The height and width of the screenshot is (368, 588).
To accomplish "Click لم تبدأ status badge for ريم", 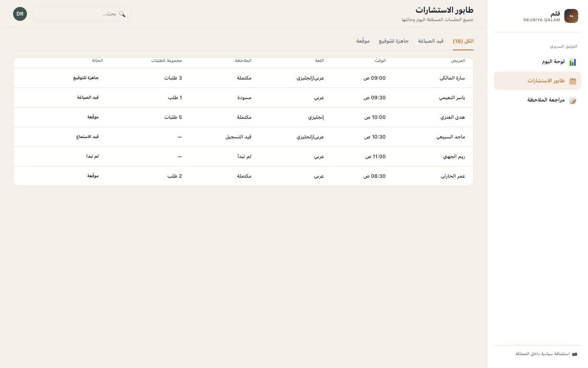I will [x=92, y=156].
